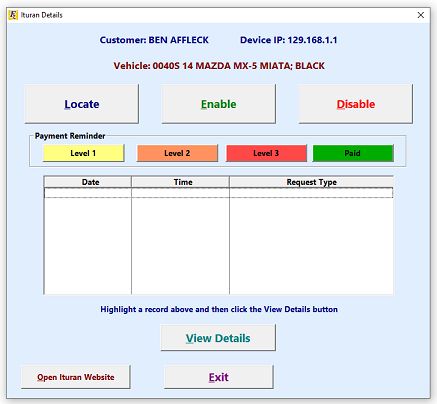The image size is (437, 404).
Task: Mark the payment as Paid
Action: pyautogui.click(x=353, y=153)
